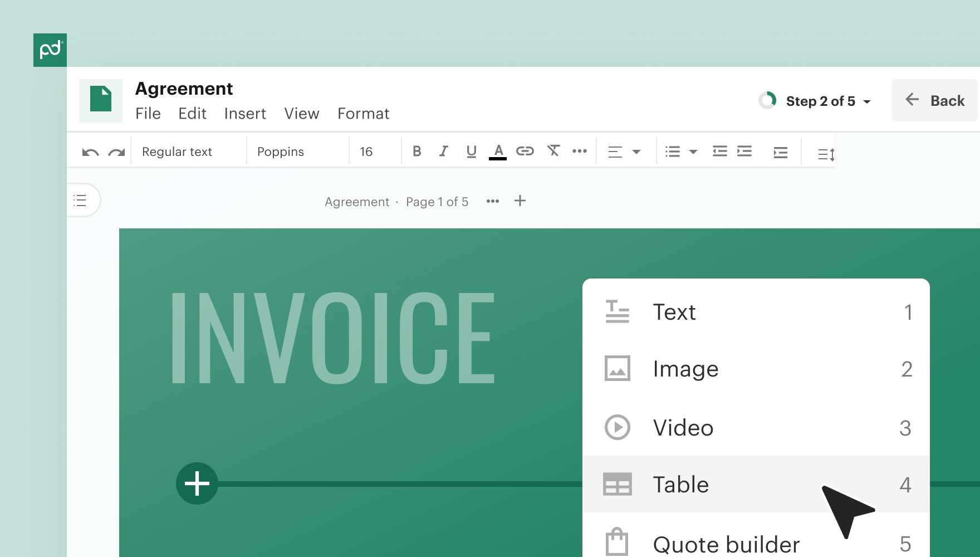980x557 pixels.
Task: Click the Table grid icon
Action: pos(617,484)
